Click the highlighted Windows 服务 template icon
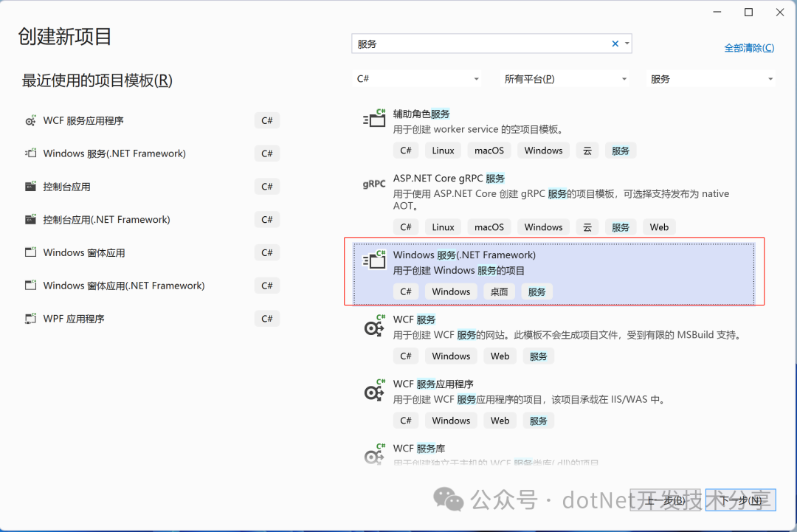This screenshot has height=532, width=797. [x=375, y=260]
